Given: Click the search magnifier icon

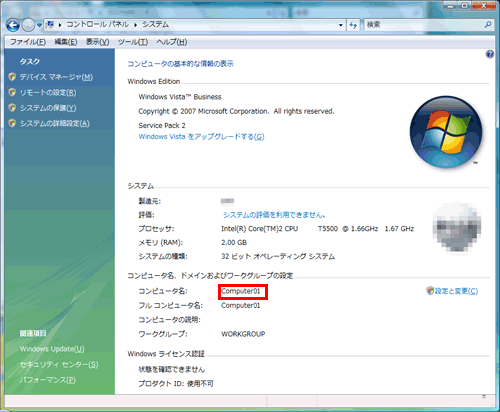Looking at the screenshot, I should pos(488,25).
